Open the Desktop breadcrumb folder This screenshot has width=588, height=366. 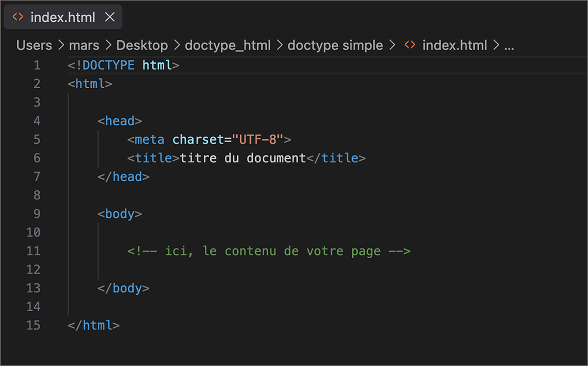point(142,46)
